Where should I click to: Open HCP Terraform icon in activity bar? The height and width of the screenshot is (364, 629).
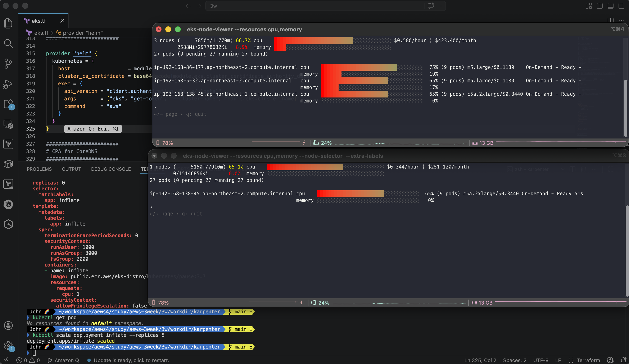point(8,184)
